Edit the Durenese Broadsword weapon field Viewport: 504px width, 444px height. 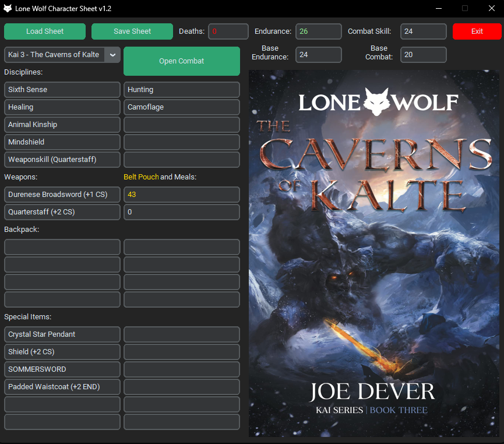(x=62, y=195)
